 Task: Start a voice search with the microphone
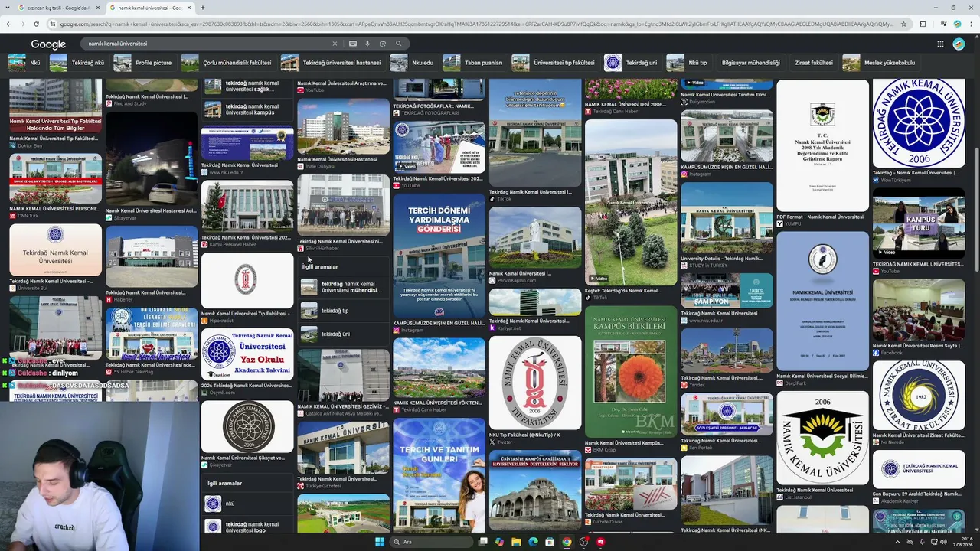[x=367, y=44]
